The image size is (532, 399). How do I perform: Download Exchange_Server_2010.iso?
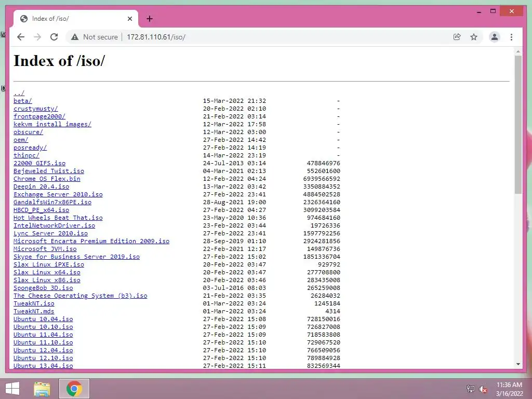point(58,194)
